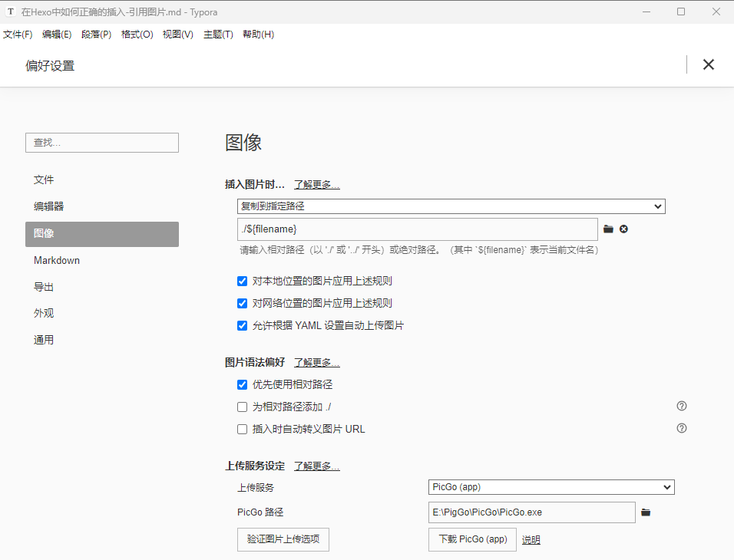
Task: Open the PicGo (app) upload service dropdown
Action: (x=550, y=487)
